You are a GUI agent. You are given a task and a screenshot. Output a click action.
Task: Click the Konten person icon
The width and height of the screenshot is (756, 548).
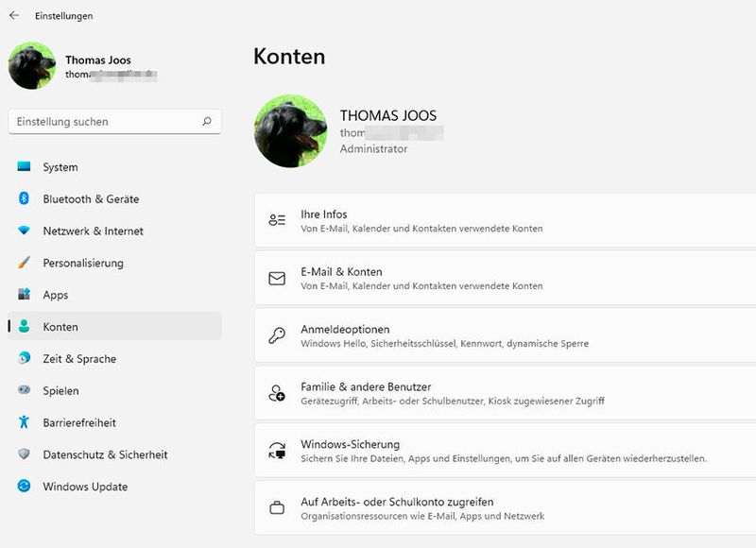24,326
